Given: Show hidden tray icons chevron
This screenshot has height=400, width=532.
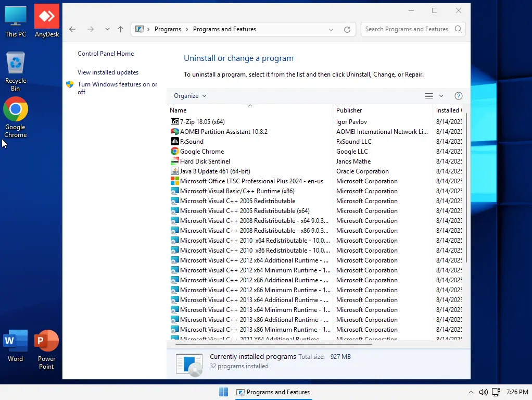Looking at the screenshot, I should pos(471,392).
